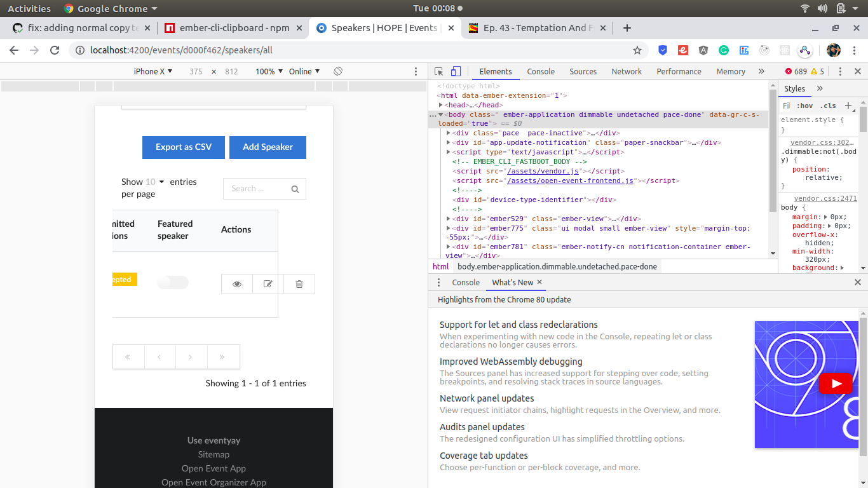Rotate the device orientation
This screenshot has height=488, width=868.
[x=338, y=71]
